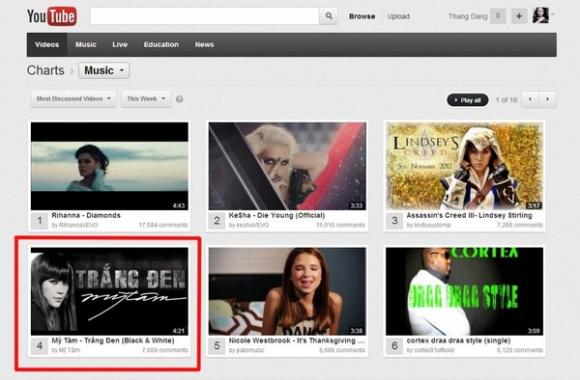Select the News tab
The width and height of the screenshot is (580, 380).
point(205,44)
